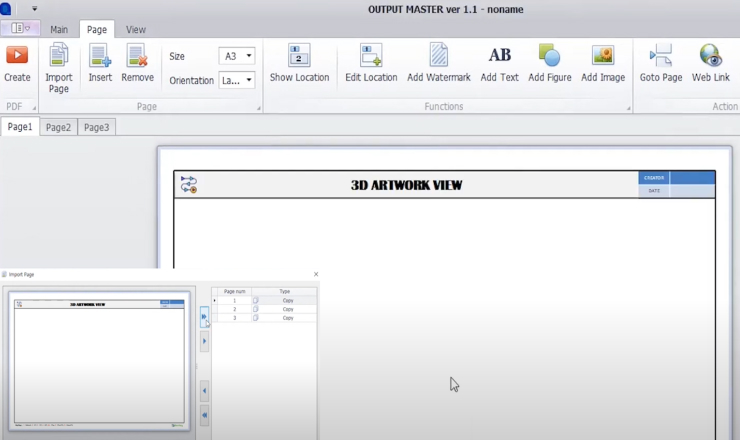Click the move-all-right double arrow button

coord(204,317)
